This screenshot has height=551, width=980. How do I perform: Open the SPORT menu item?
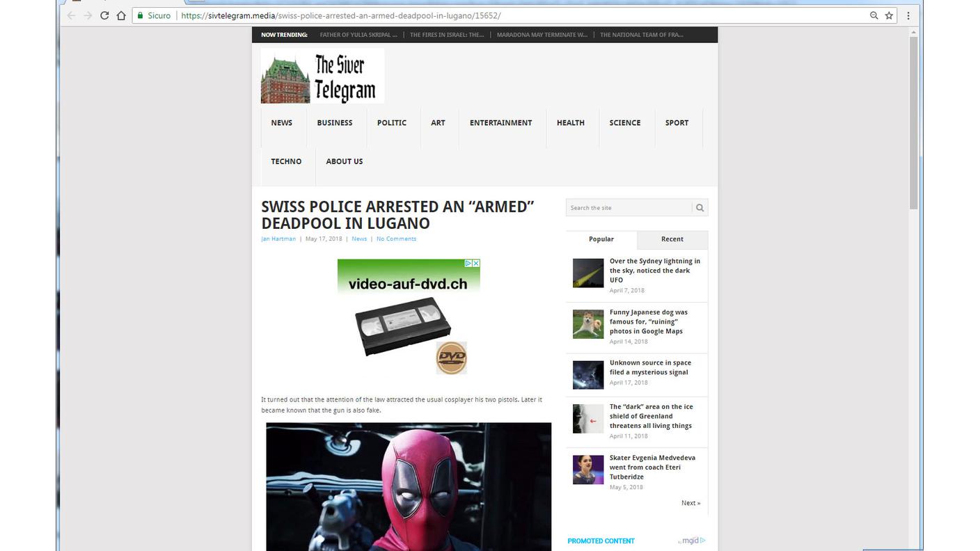pos(677,122)
